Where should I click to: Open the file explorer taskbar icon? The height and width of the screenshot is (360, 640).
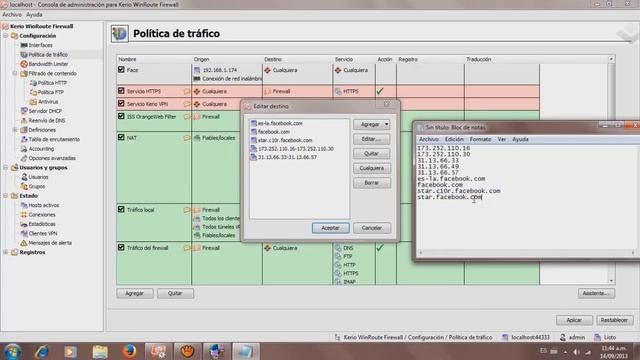[100, 351]
